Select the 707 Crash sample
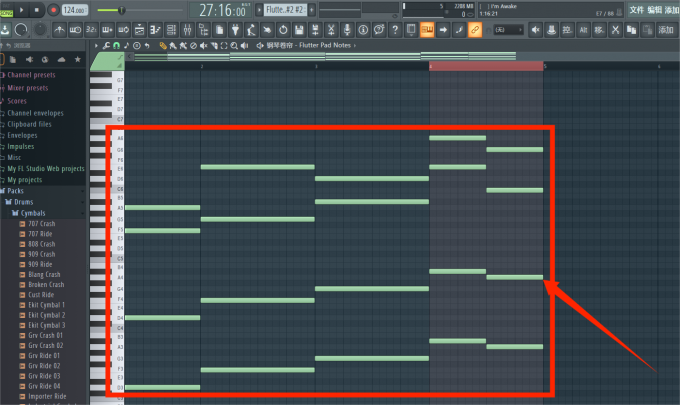The image size is (680, 405). [x=41, y=224]
